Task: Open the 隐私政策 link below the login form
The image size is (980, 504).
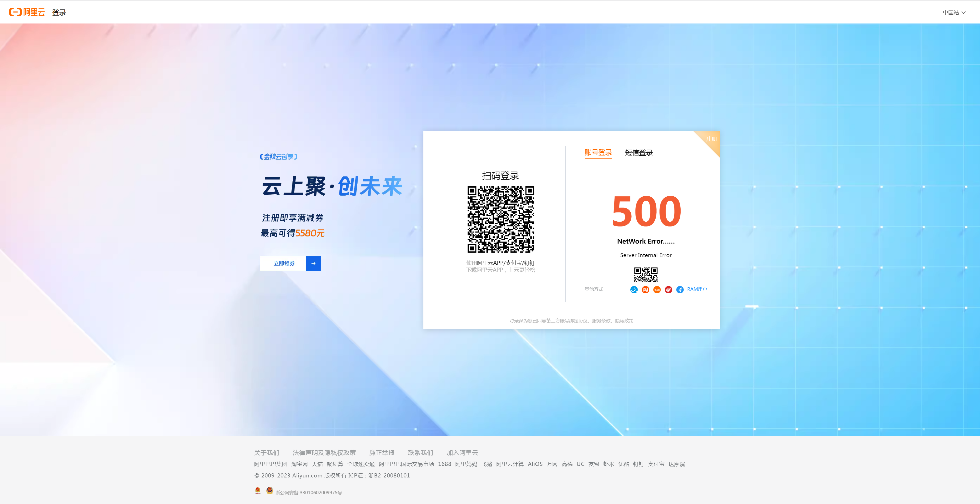Action: [x=624, y=321]
